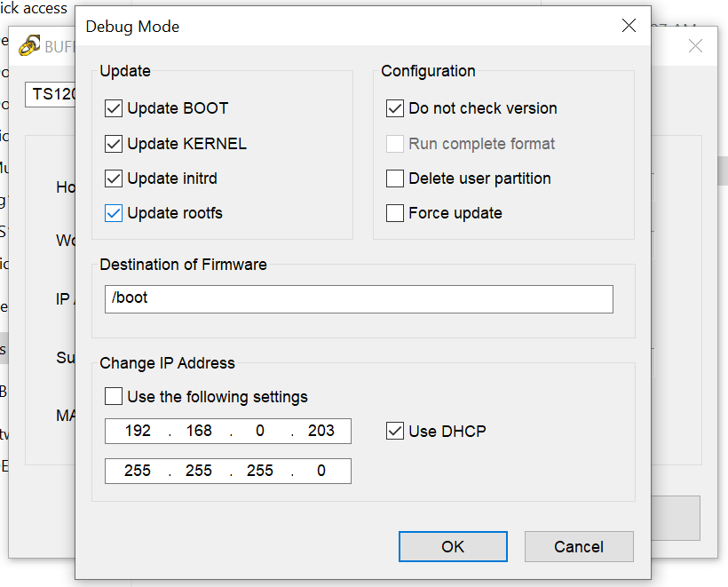Disable the Update initrd option
This screenshot has height=587, width=728.
(x=114, y=178)
